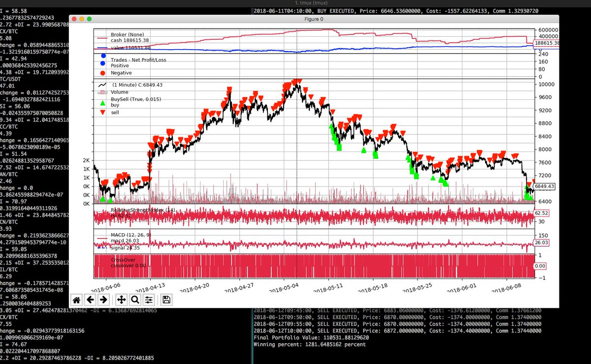Click the 'Winning percent' terminal line
Screen dimensions: 591x364
coord(310,345)
